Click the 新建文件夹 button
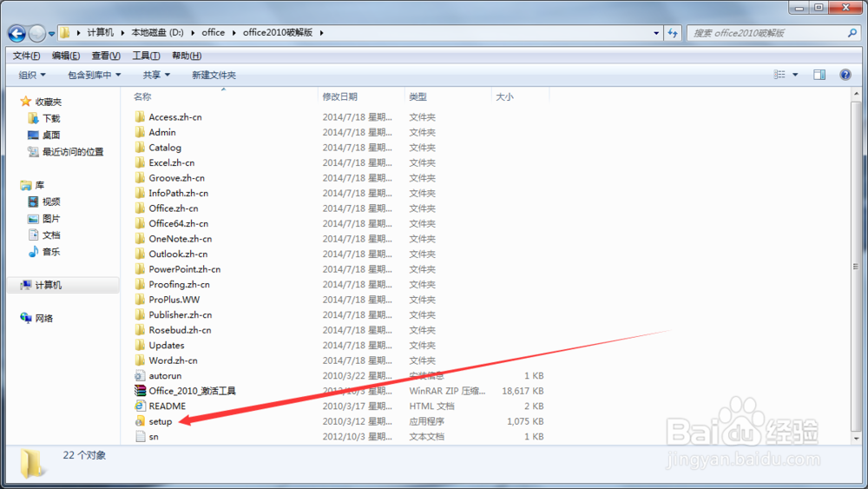The width and height of the screenshot is (868, 489). [214, 75]
